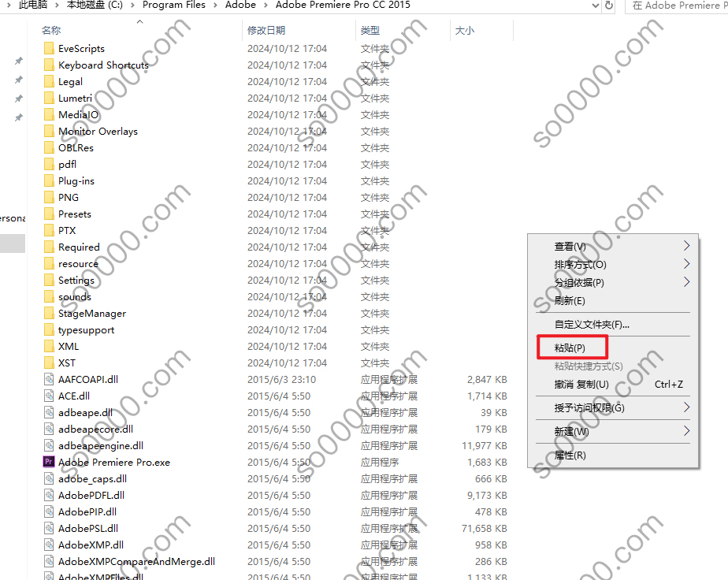The image size is (728, 580).
Task: Select the adbeape.dll file name
Action: tap(85, 412)
